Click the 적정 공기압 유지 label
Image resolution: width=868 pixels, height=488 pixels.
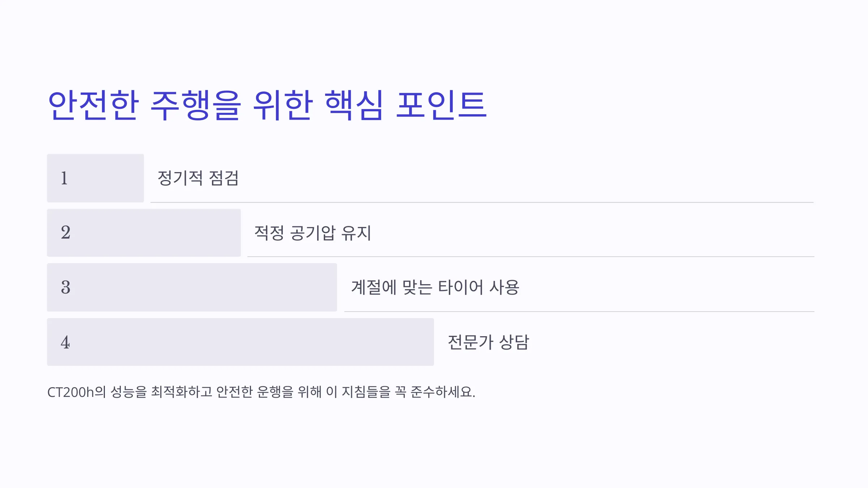tap(313, 233)
